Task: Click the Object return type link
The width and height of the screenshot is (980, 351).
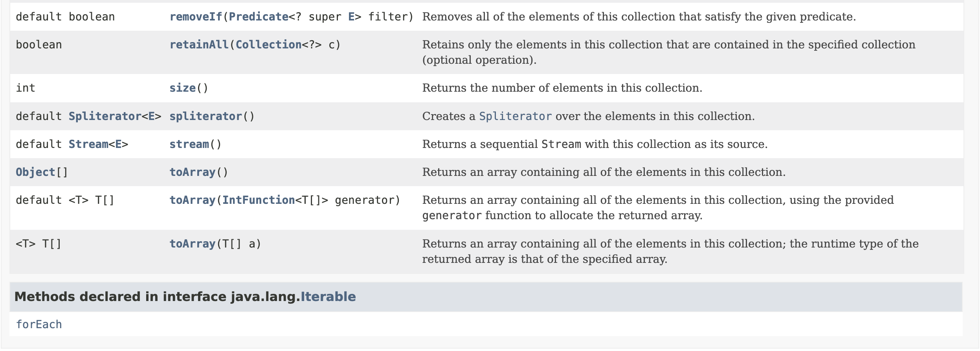Action: point(35,172)
